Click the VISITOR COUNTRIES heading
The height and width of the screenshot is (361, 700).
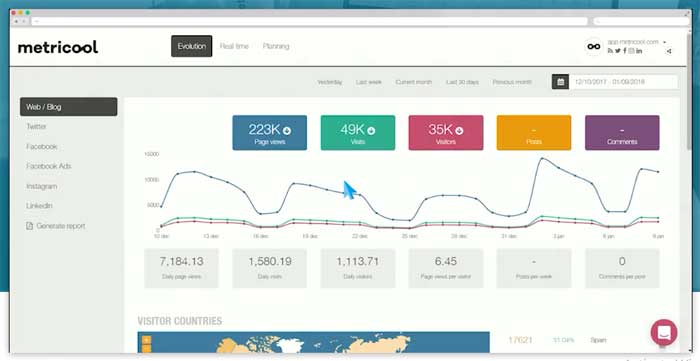coord(179,321)
